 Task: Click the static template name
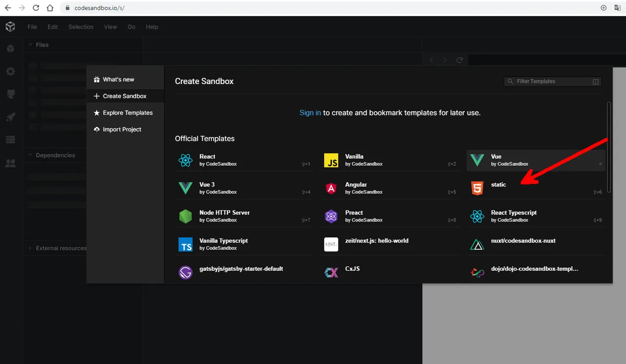tap(499, 185)
